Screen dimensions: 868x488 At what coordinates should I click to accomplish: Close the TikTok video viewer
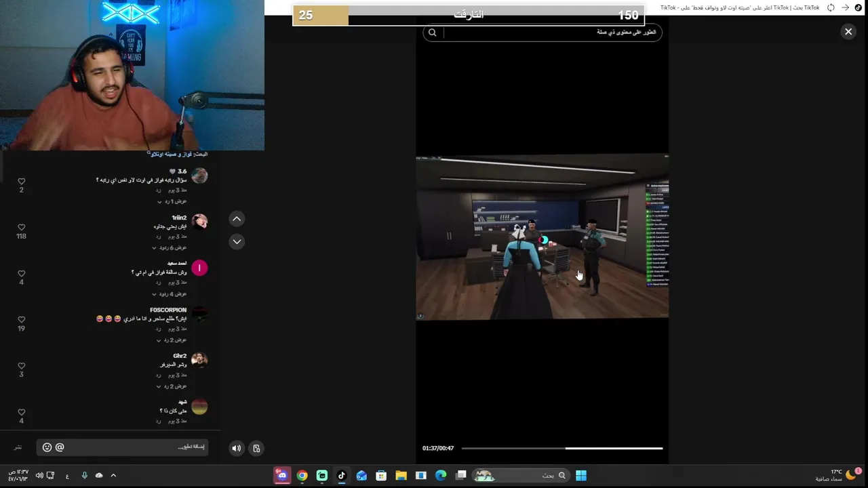[848, 31]
